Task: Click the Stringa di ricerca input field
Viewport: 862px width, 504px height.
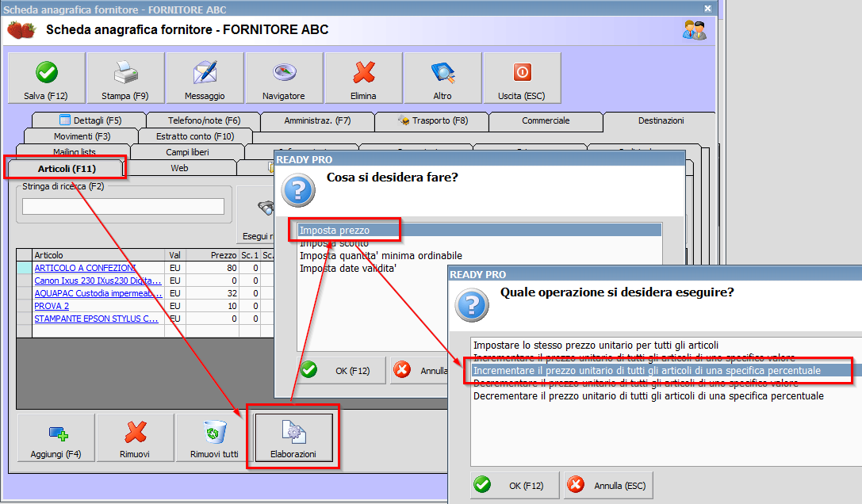Action: pyautogui.click(x=123, y=206)
